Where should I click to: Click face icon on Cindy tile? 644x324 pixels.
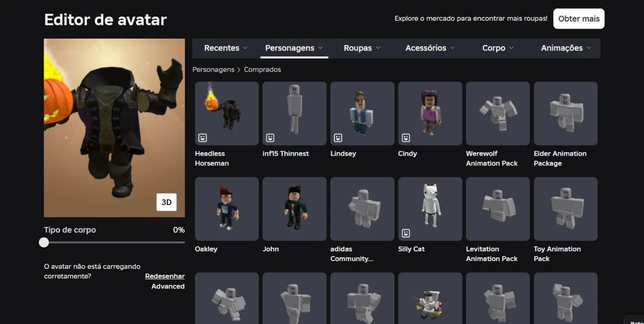(406, 137)
